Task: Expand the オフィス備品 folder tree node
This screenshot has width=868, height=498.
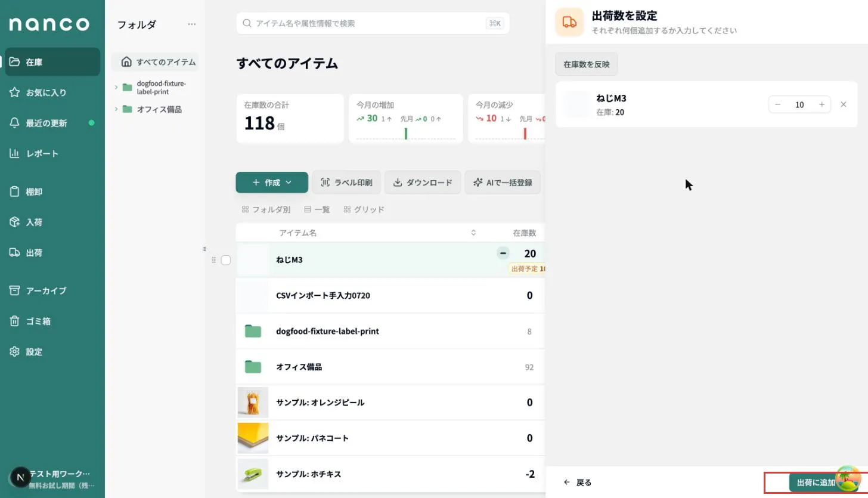Action: 116,109
